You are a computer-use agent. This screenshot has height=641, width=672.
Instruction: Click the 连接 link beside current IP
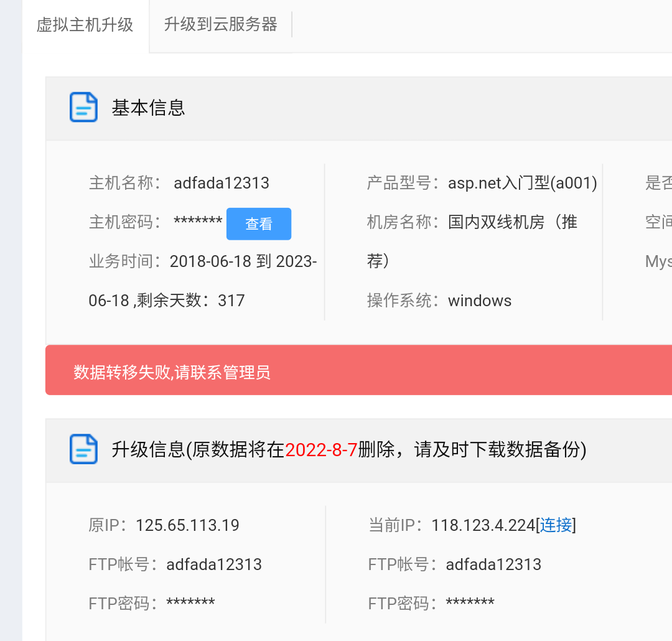(x=556, y=525)
